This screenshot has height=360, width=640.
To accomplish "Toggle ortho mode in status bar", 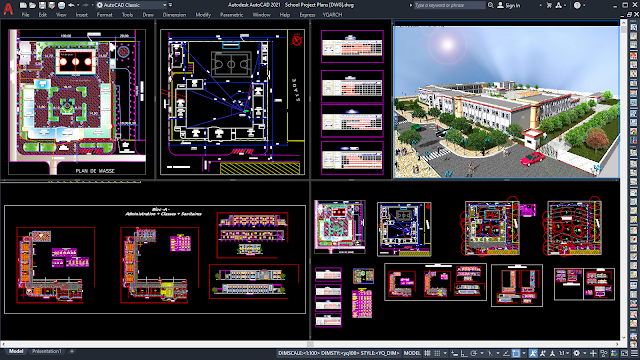I will coord(464,353).
